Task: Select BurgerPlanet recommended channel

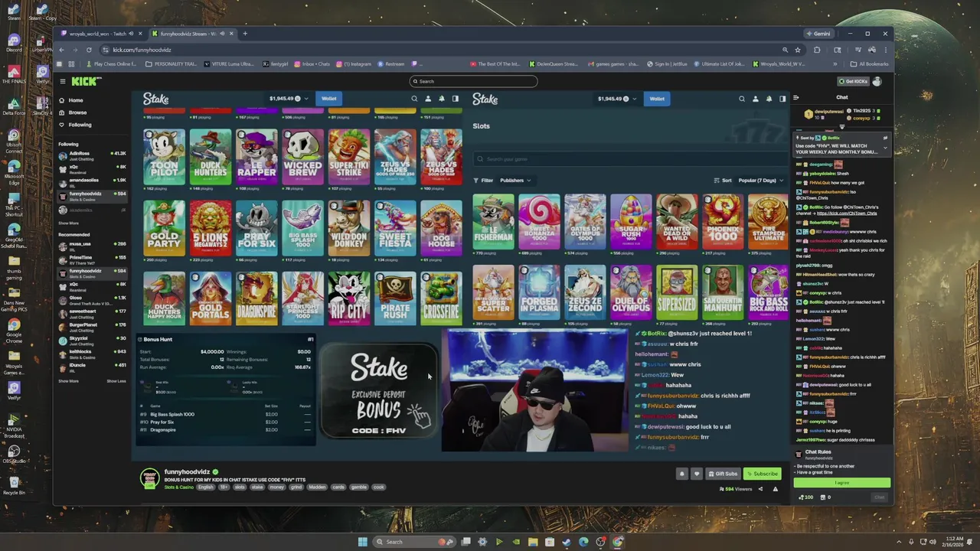Action: (x=92, y=326)
